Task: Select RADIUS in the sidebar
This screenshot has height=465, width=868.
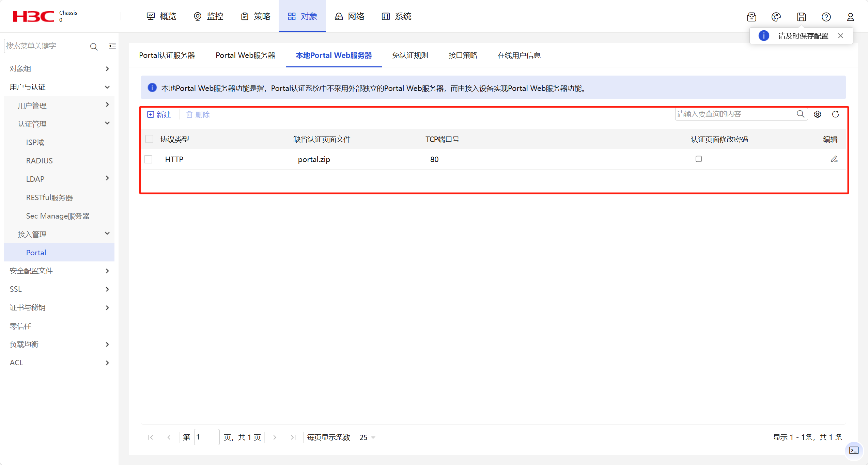Action: [39, 160]
